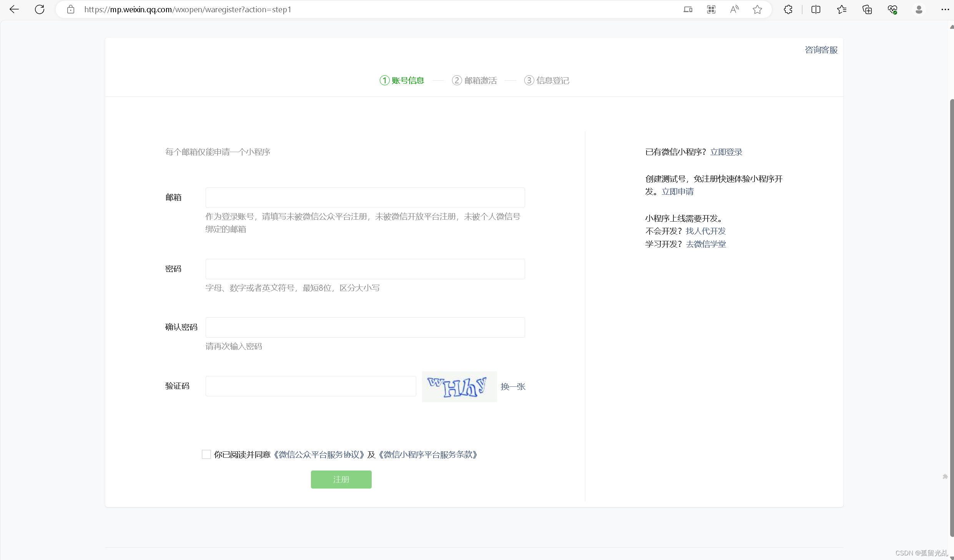Refresh the page with reload icon
The image size is (954, 560).
tap(40, 9)
